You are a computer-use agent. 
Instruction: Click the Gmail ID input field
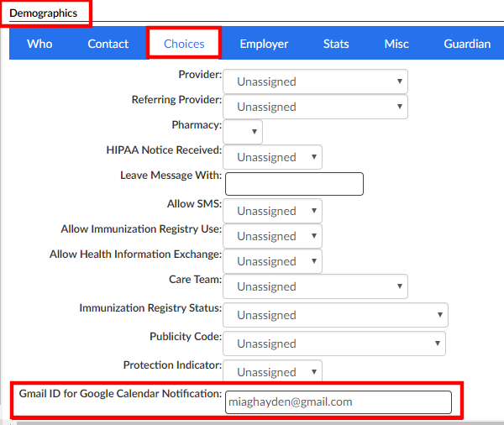coord(339,402)
